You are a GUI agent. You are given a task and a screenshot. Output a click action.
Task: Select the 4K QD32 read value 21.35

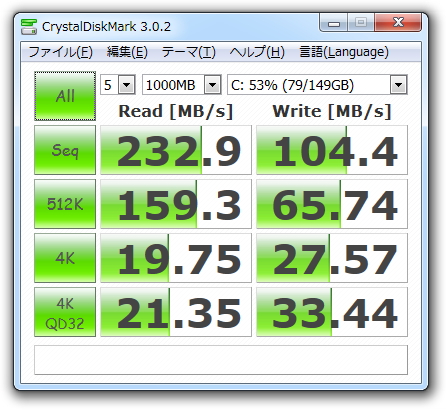coord(176,312)
